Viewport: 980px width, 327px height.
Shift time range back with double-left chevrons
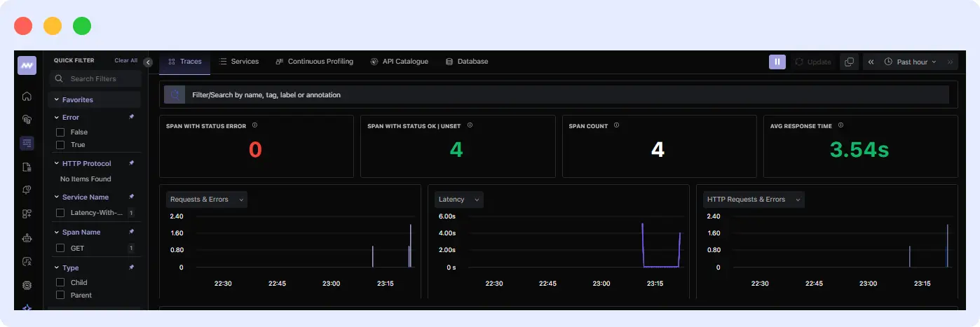tap(871, 62)
